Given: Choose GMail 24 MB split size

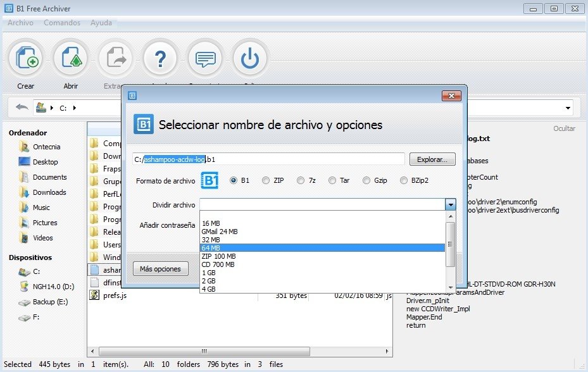Looking at the screenshot, I should [x=323, y=232].
